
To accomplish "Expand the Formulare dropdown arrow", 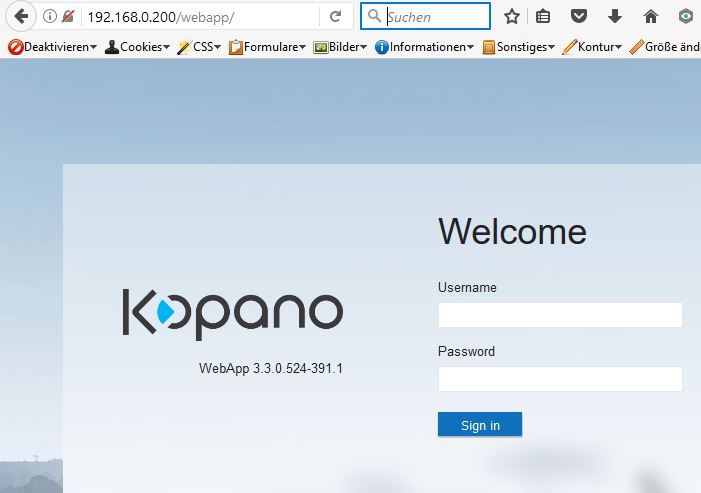I will [302, 47].
